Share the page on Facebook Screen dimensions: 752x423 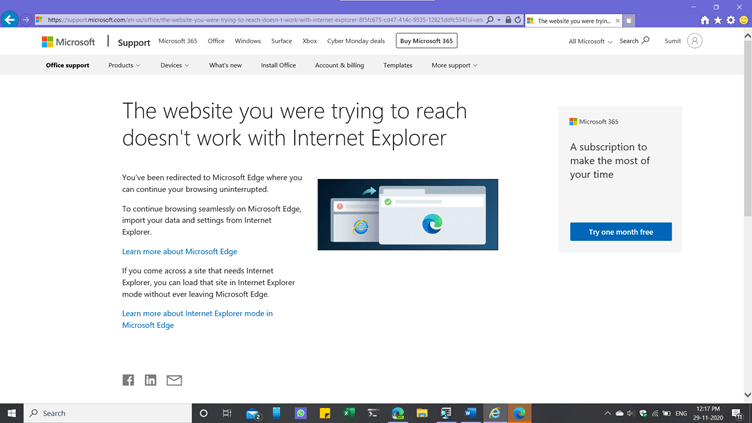128,380
